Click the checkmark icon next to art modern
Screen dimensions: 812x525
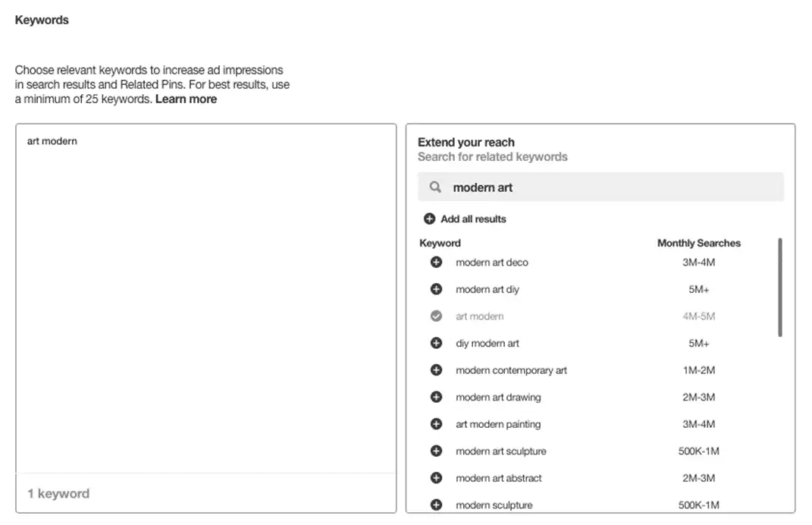click(436, 316)
